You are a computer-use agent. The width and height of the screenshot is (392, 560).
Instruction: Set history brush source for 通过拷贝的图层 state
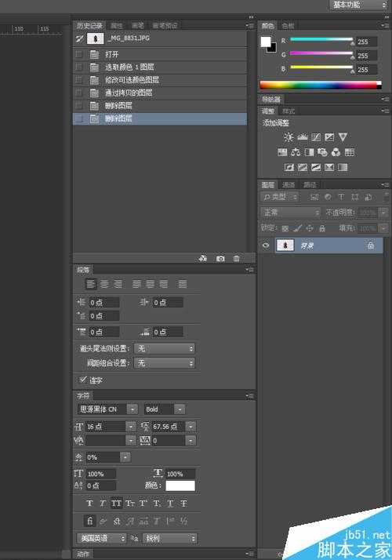coord(79,93)
